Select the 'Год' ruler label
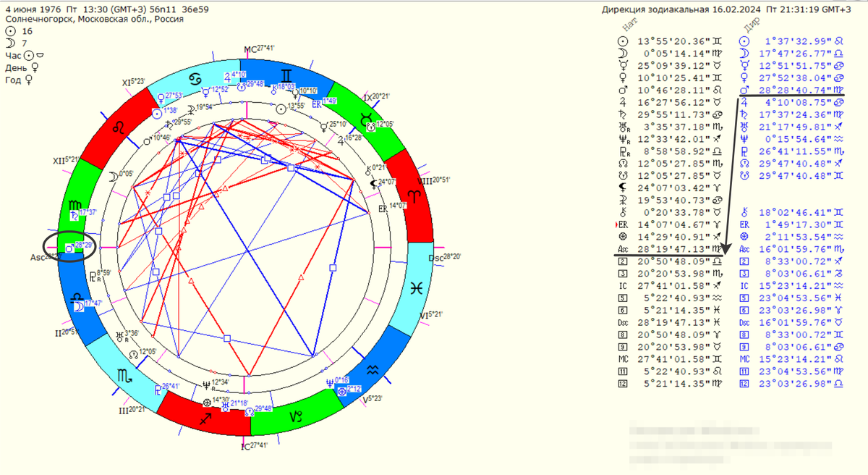This screenshot has width=868, height=475. coord(12,80)
